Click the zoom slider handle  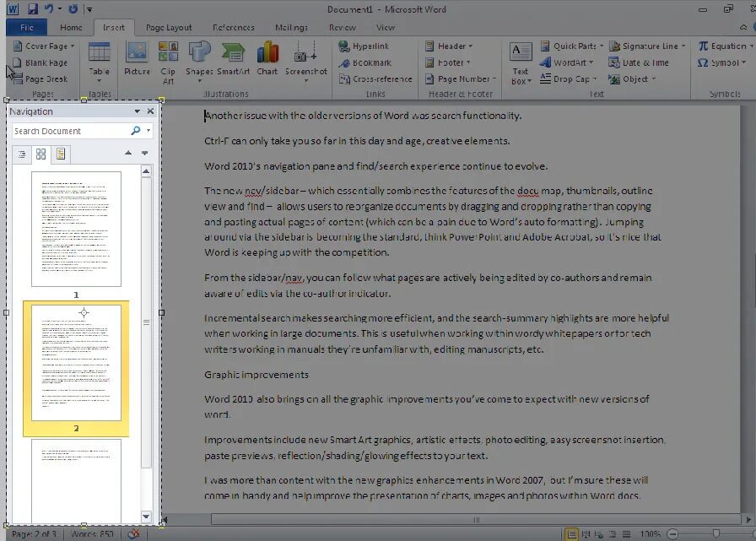pos(716,533)
